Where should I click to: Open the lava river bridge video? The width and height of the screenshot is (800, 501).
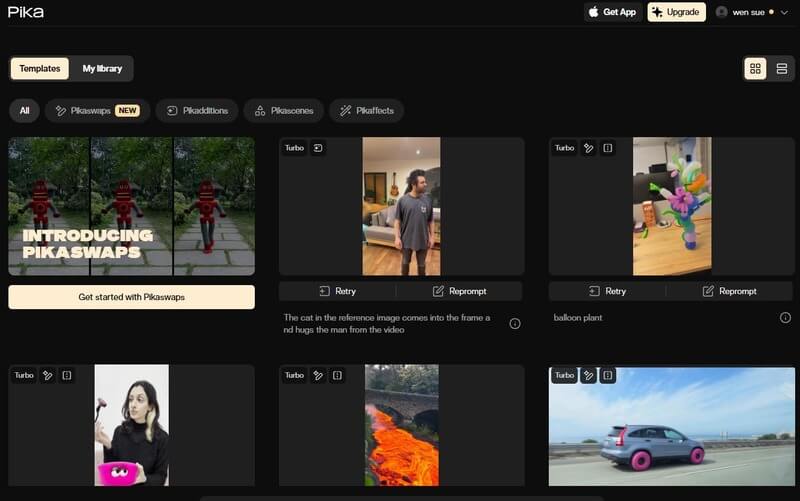point(402,425)
